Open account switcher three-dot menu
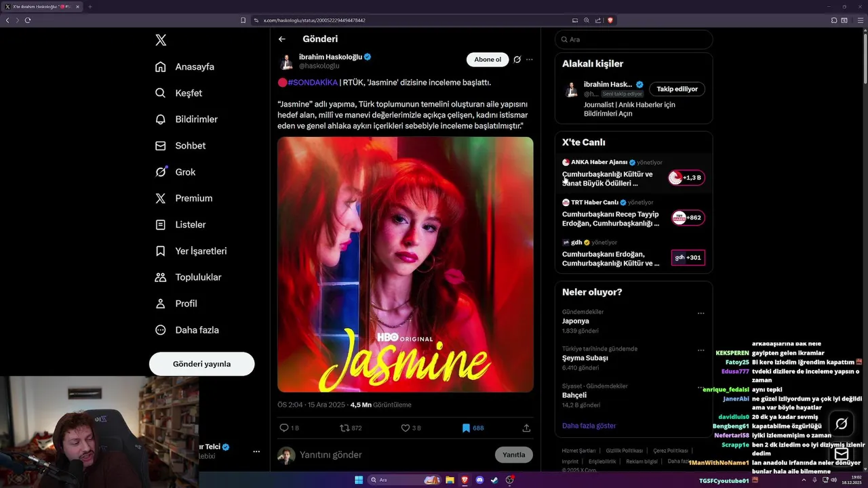Screen dimensions: 868x488 256,451
